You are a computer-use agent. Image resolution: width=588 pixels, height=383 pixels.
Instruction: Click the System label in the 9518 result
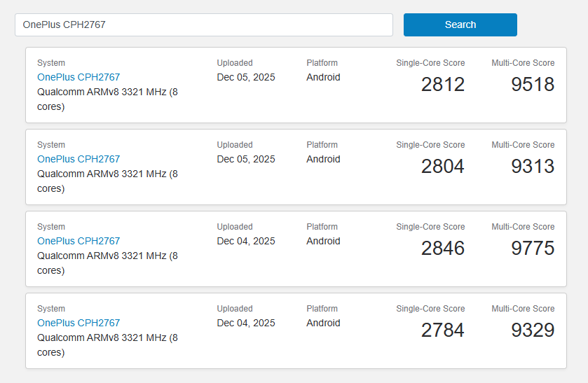[x=51, y=63]
